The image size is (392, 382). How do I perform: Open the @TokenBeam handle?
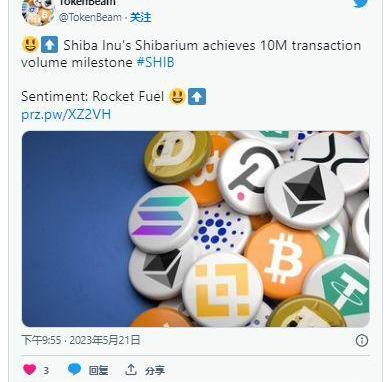90,17
